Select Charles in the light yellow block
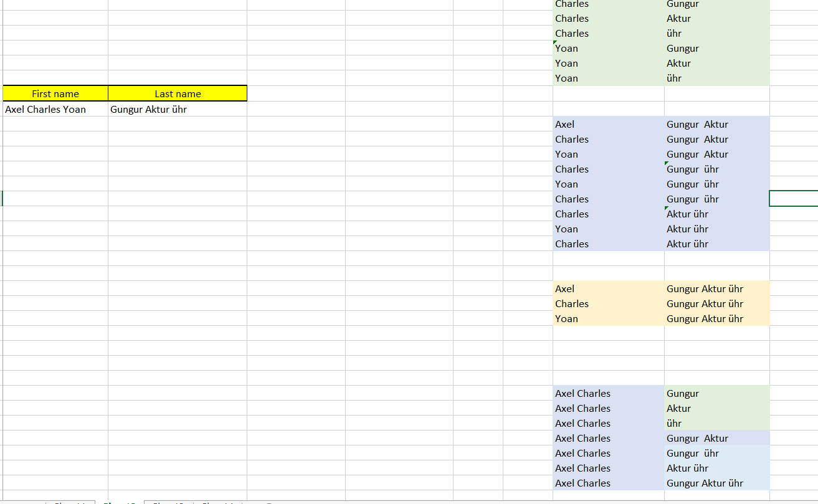Viewport: 818px width, 504px height. 609,303
